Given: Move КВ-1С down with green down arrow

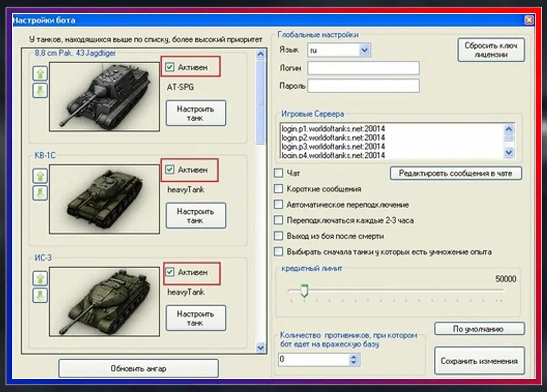Looking at the screenshot, I should point(40,193).
